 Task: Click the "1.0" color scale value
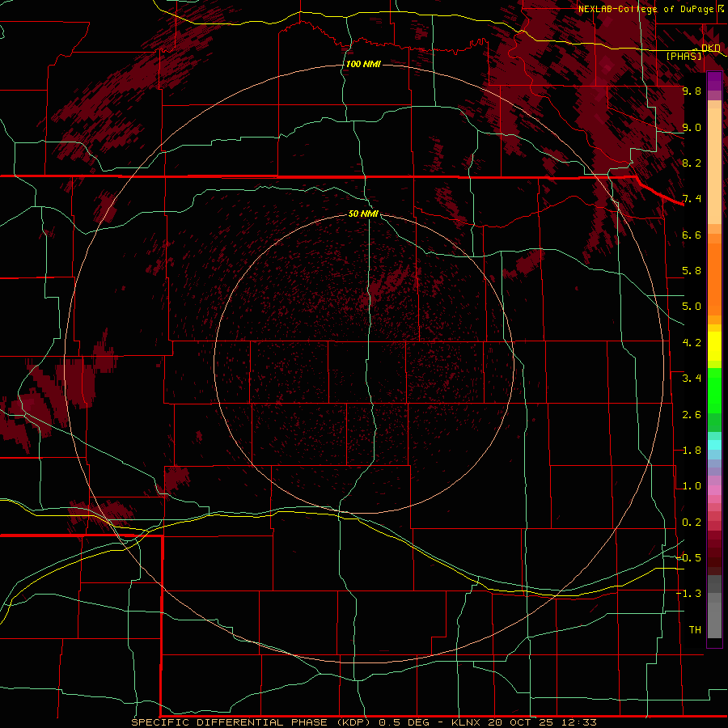[692, 486]
